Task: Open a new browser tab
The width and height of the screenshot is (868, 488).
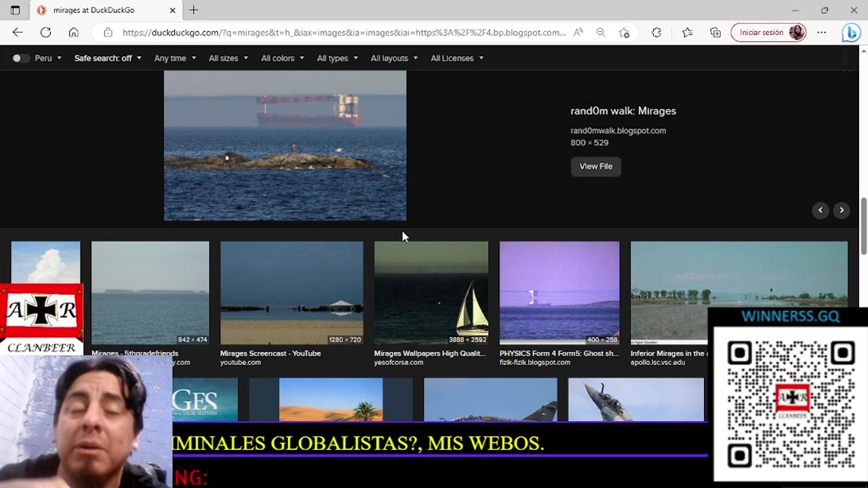Action: 194,10
